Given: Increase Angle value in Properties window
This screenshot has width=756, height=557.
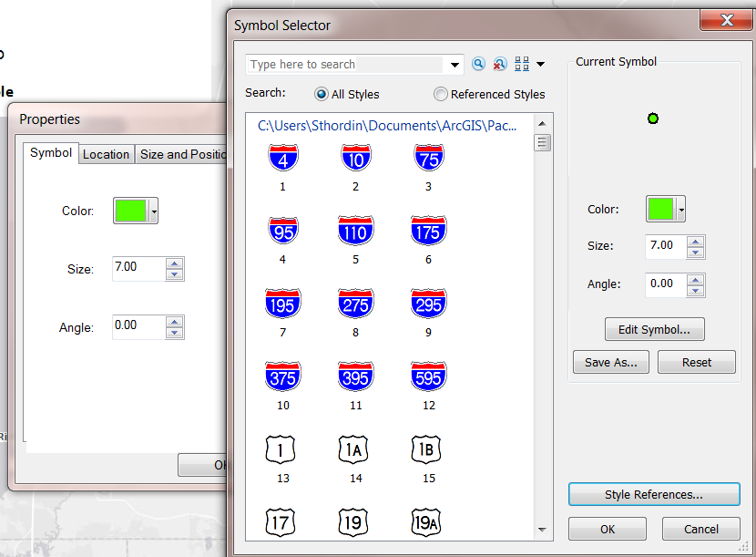Looking at the screenshot, I should [x=175, y=322].
